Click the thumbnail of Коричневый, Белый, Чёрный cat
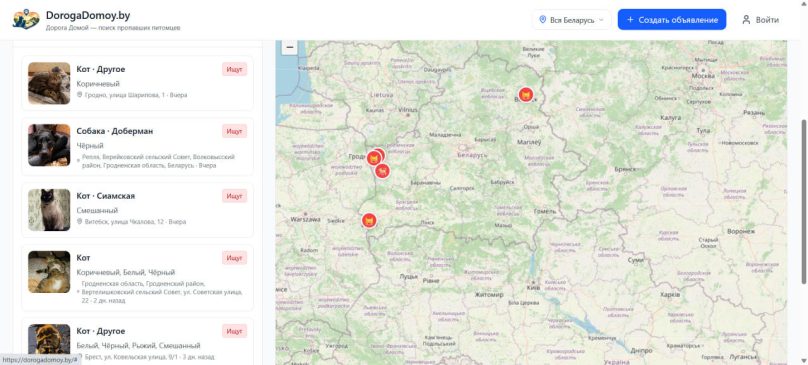 pos(49,272)
